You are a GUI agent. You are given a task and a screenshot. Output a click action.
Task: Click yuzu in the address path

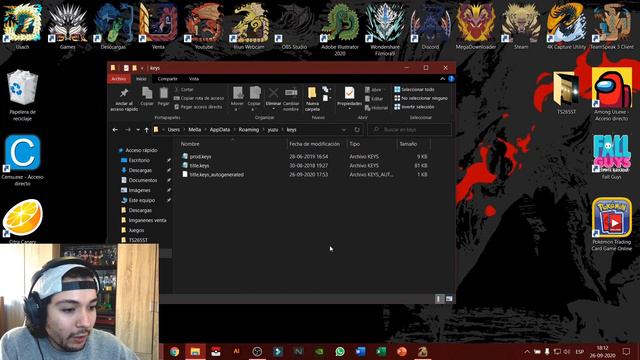(x=273, y=130)
